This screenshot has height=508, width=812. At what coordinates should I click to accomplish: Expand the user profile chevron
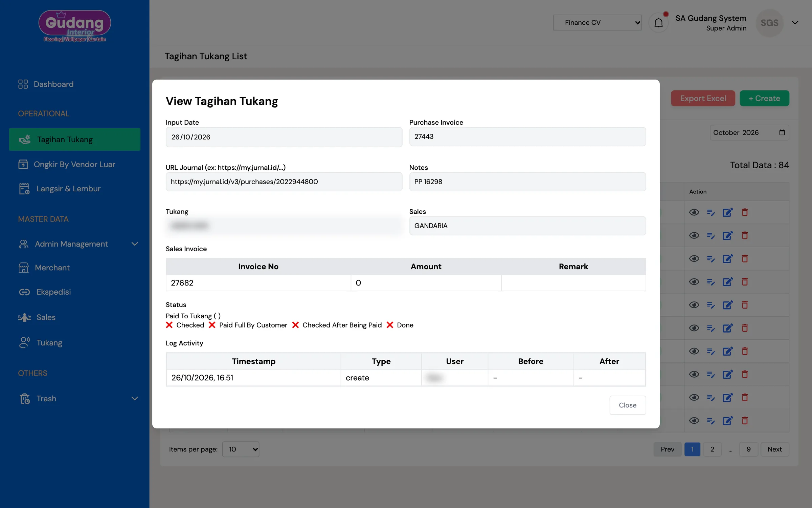795,23
